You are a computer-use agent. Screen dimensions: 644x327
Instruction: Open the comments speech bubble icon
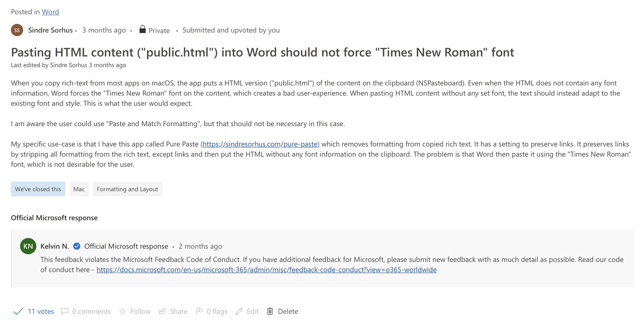pos(65,311)
